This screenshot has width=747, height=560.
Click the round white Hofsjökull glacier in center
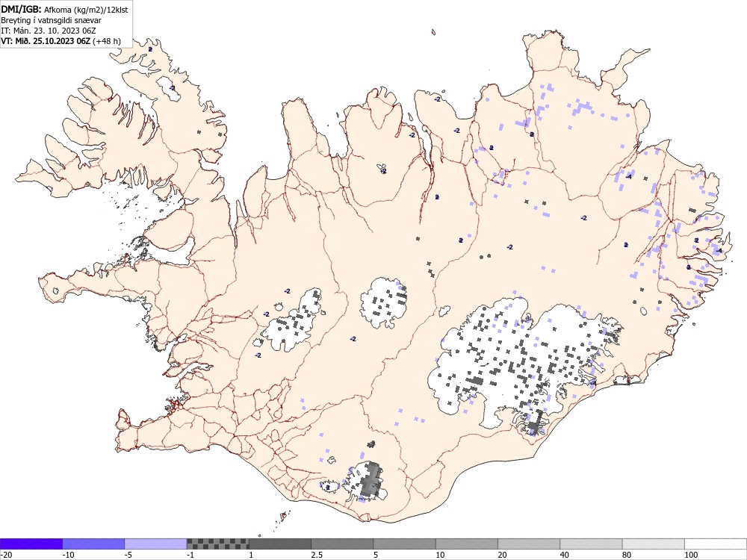pyautogui.click(x=384, y=303)
